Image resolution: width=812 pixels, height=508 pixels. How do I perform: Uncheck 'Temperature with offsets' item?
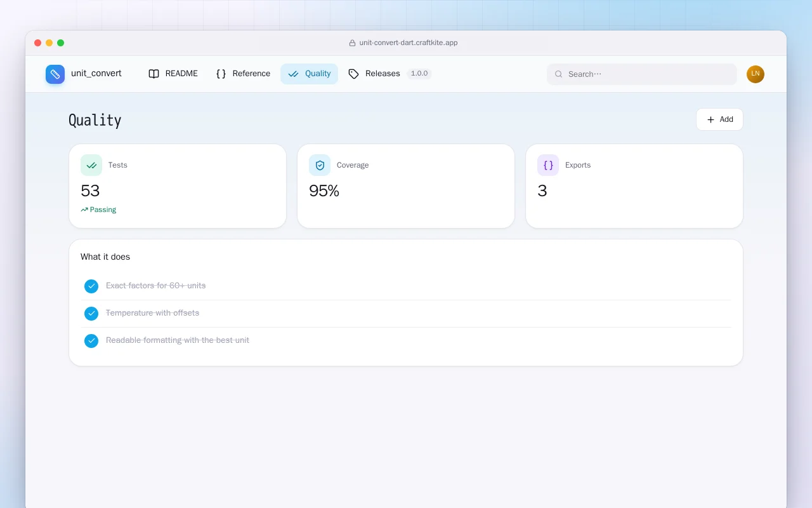[91, 314]
